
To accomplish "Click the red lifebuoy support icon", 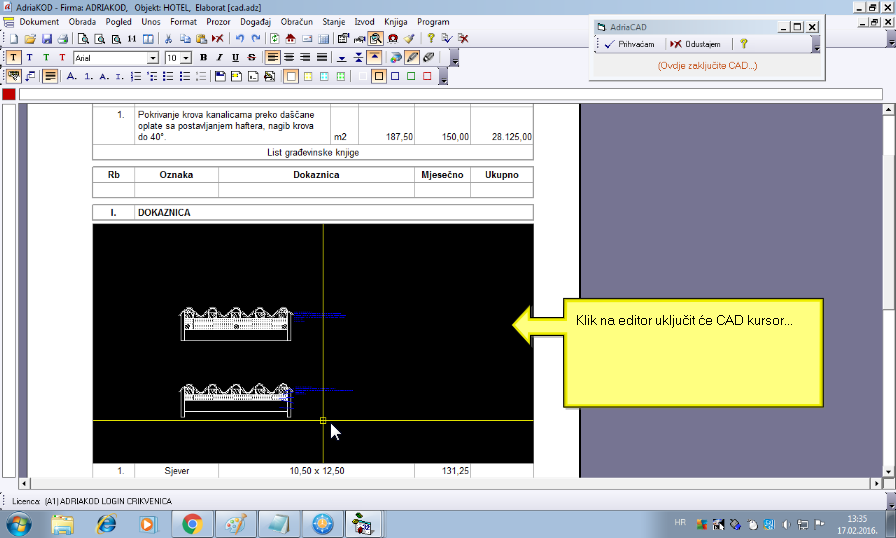I will tap(393, 39).
